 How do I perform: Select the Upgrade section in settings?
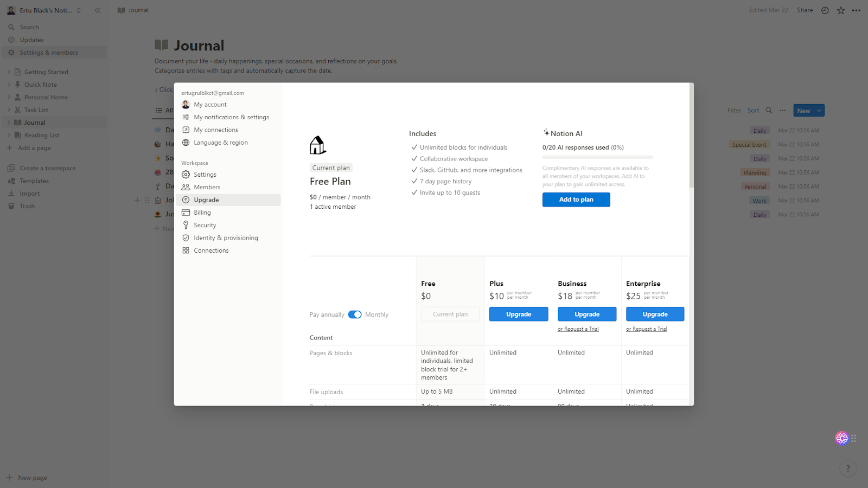click(x=228, y=200)
